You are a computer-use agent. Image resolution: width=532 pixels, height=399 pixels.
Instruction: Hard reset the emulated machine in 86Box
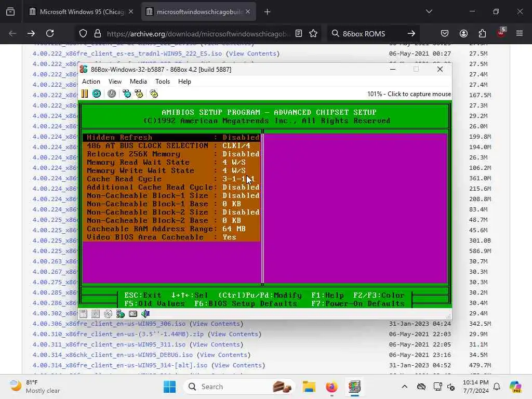pyautogui.click(x=97, y=94)
